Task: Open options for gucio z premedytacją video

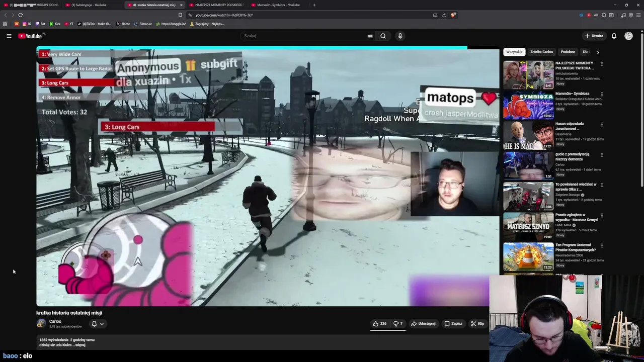Action: tap(602, 155)
